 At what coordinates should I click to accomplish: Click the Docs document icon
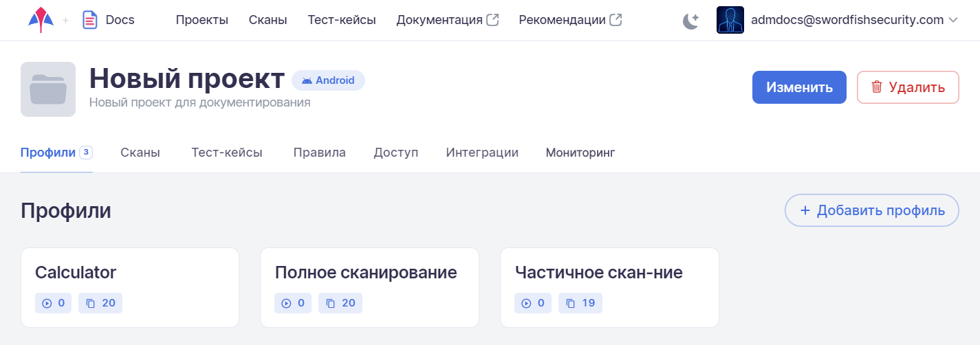click(x=89, y=20)
